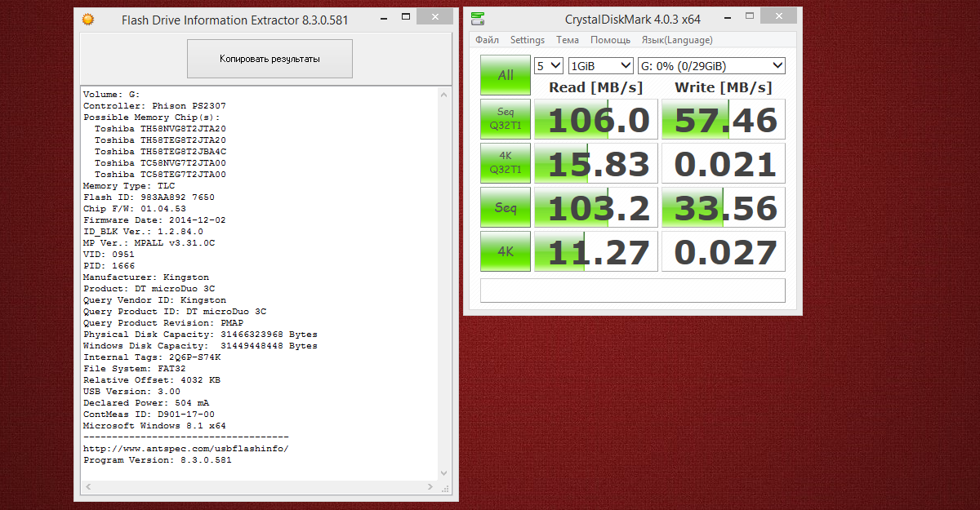Click the line Toshiba TC58NVG7T2JTA00
This screenshot has height=510, width=980.
click(x=160, y=163)
